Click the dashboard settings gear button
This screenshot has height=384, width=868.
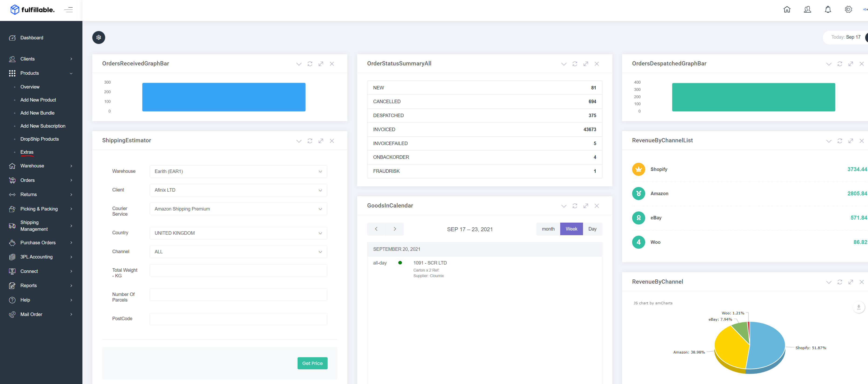pos(99,37)
